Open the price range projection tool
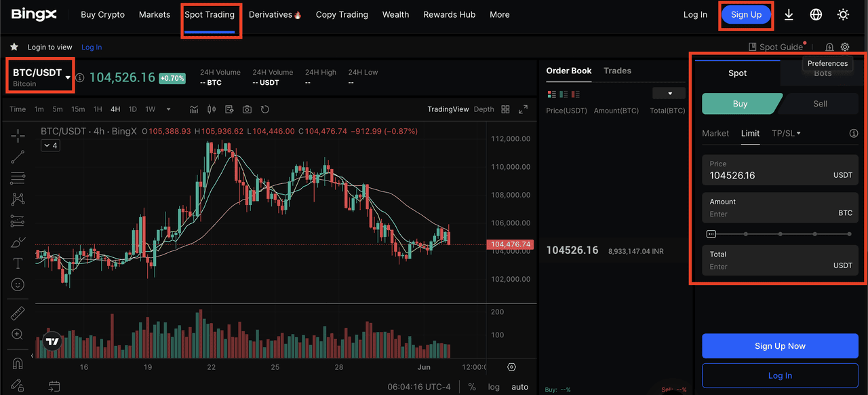Viewport: 868px width, 395px height. [x=18, y=221]
